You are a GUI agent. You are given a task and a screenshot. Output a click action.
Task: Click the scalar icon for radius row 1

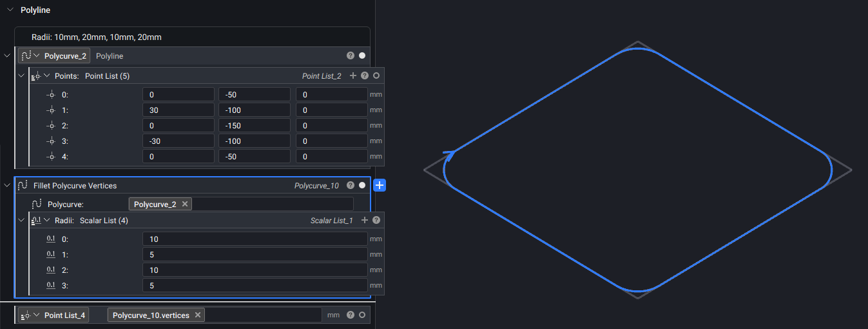(52, 255)
